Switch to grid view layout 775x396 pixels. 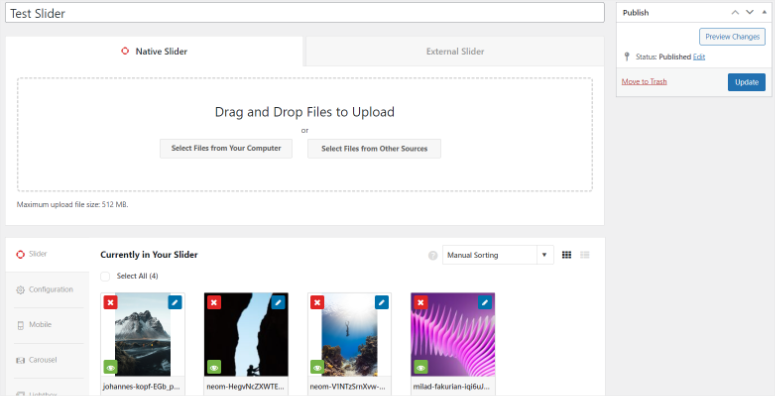[x=566, y=255]
